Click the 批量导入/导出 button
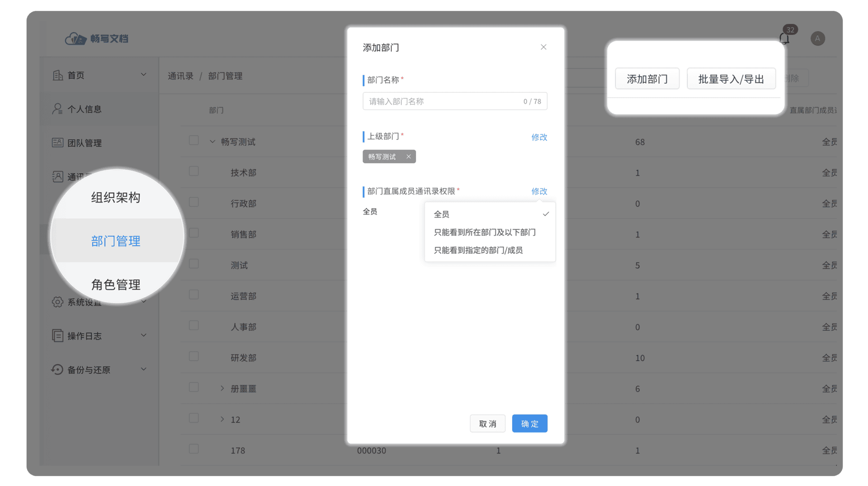This screenshot has width=868, height=486. click(731, 79)
